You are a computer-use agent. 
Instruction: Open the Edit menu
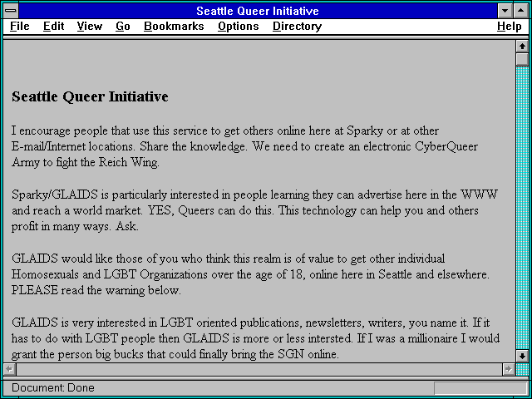coord(53,27)
